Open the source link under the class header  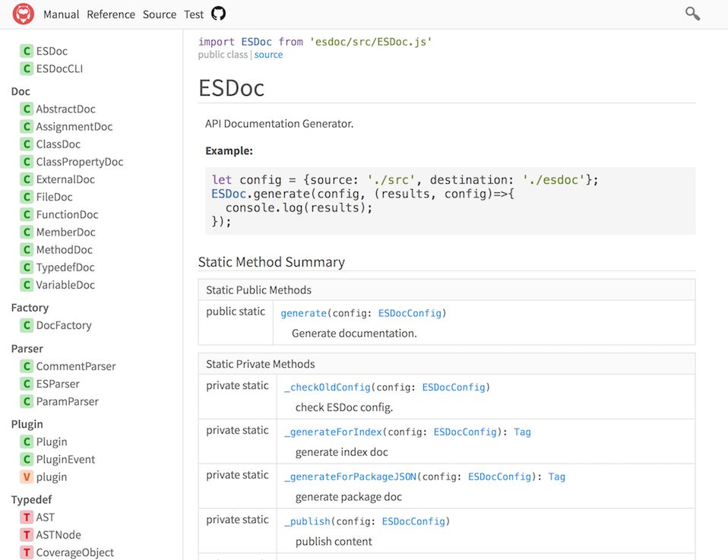pyautogui.click(x=268, y=54)
